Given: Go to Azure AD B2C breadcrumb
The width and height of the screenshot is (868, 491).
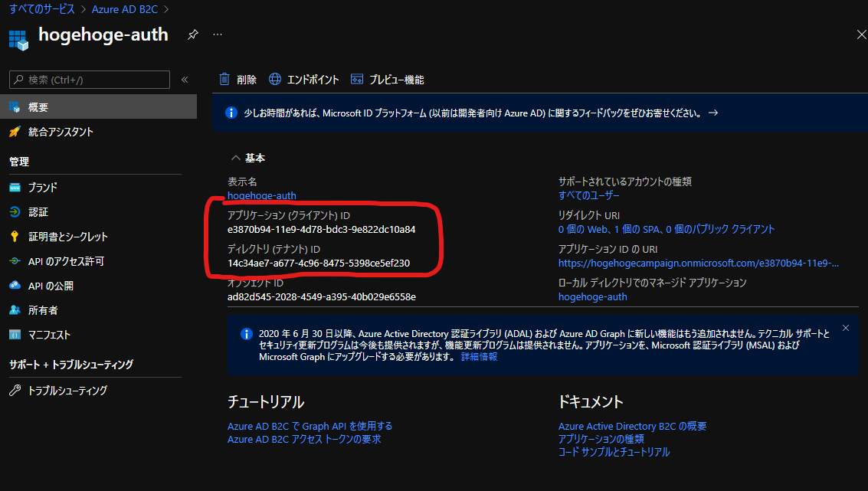Looking at the screenshot, I should point(125,9).
